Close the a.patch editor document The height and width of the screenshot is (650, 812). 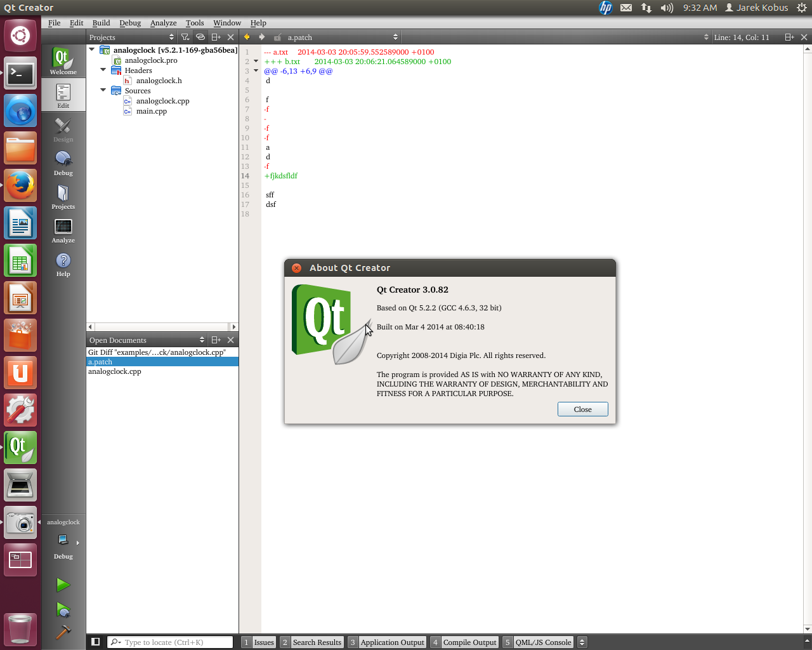pyautogui.click(x=804, y=37)
